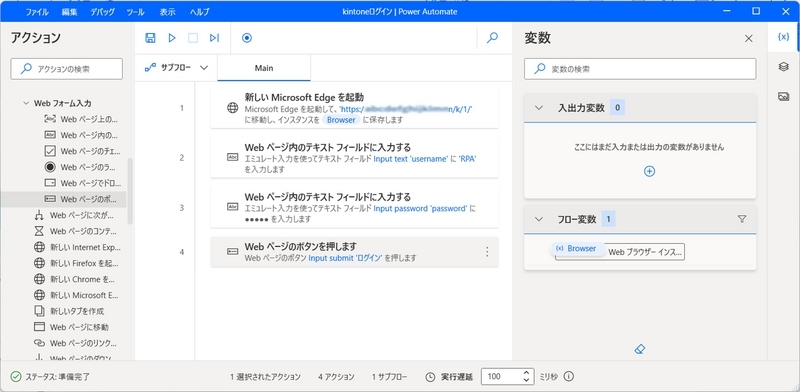800x392 pixels.
Task: Open the ツール menu
Action: 136,12
